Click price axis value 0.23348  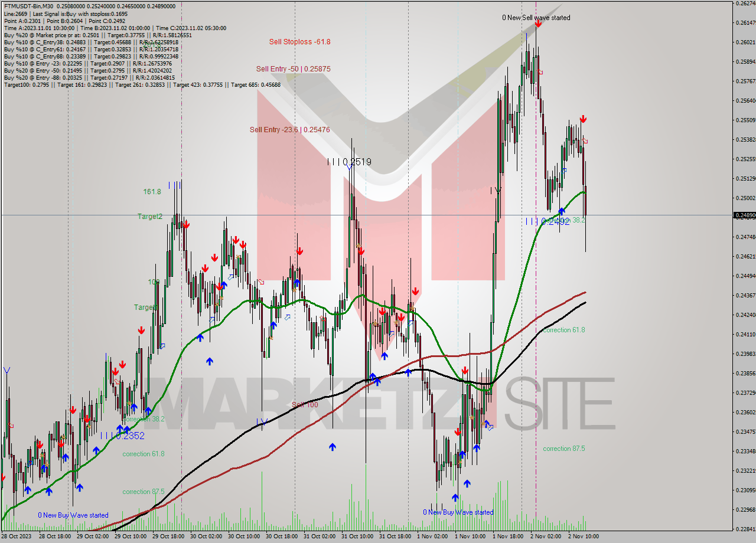tap(745, 452)
